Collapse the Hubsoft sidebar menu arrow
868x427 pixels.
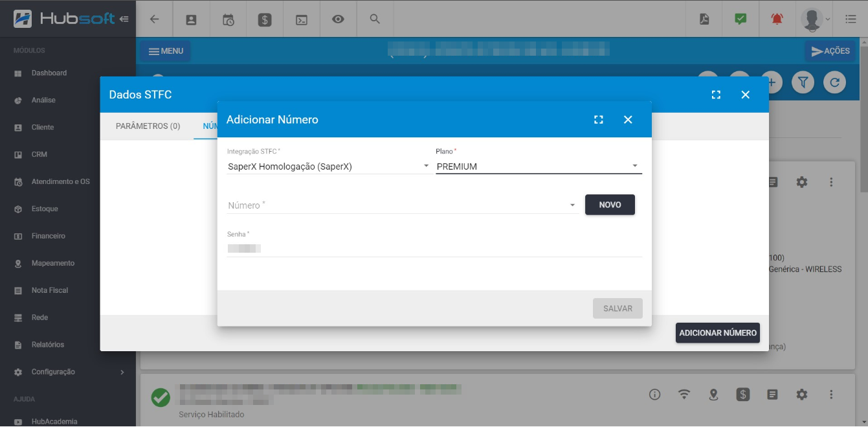124,19
